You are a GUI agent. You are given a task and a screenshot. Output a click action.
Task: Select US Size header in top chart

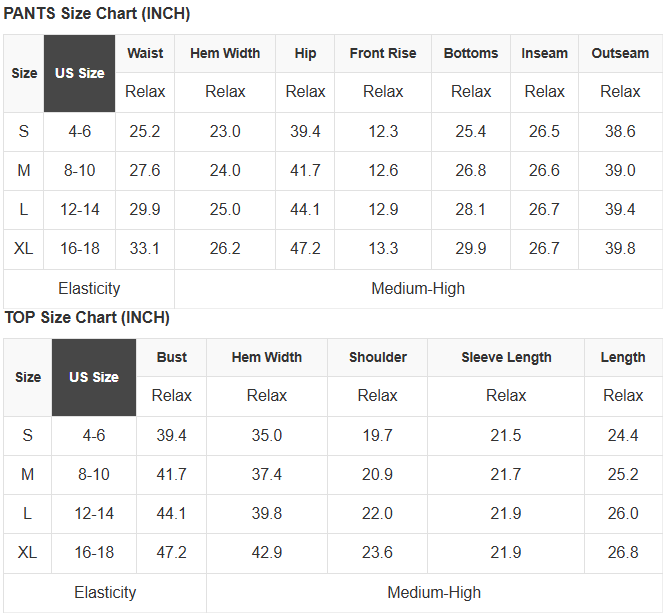point(94,377)
